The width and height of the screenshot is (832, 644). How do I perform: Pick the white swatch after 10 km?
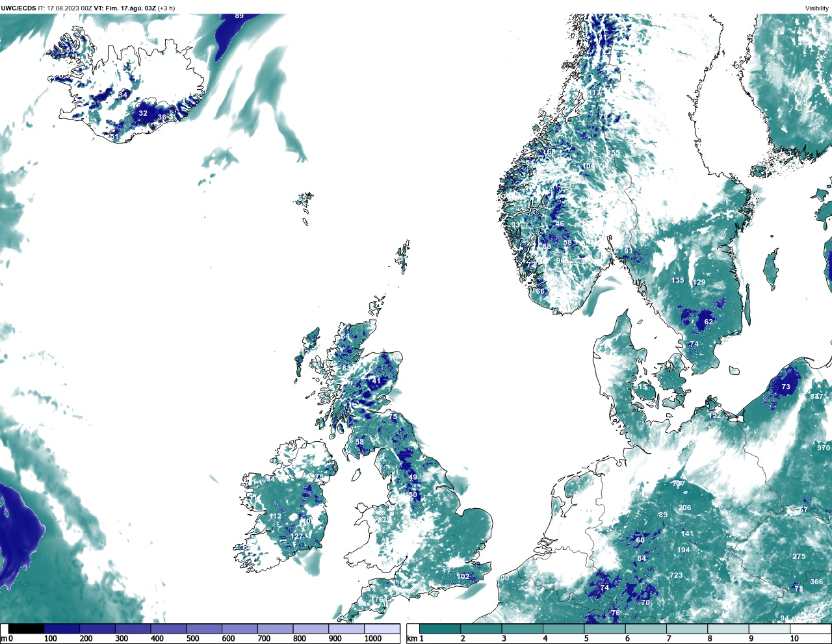(x=811, y=629)
